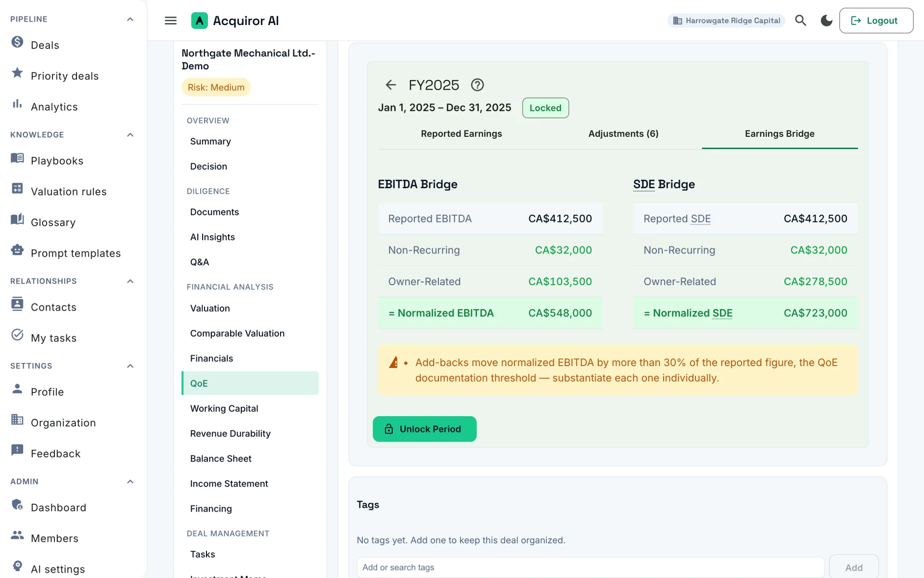
Task: Click the FY2025 help question icon
Action: (477, 85)
